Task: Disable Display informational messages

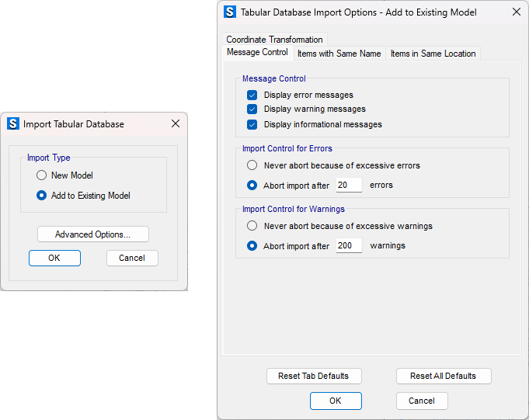Action: tap(252, 125)
